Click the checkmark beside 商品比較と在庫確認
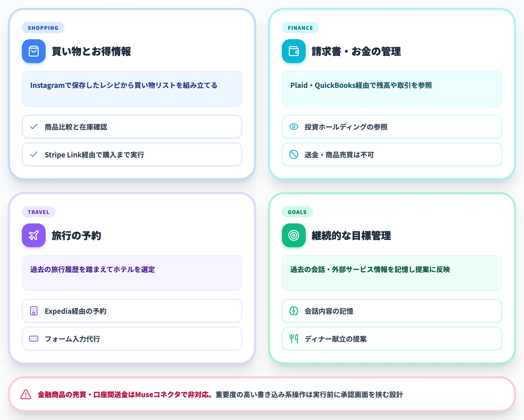Screen dimensions: 524x420 click(x=34, y=127)
